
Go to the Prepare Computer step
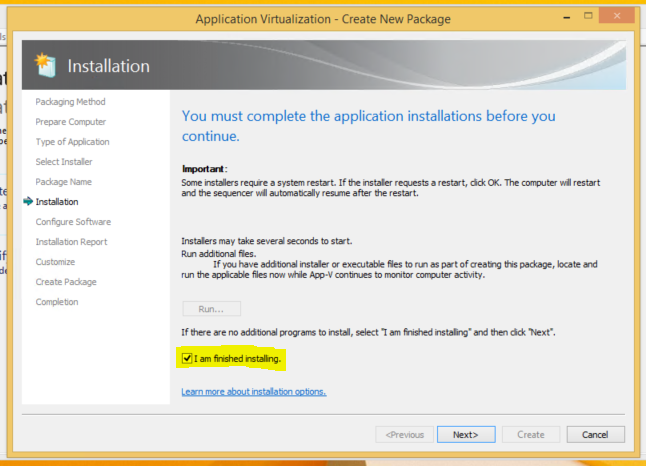pyautogui.click(x=70, y=122)
